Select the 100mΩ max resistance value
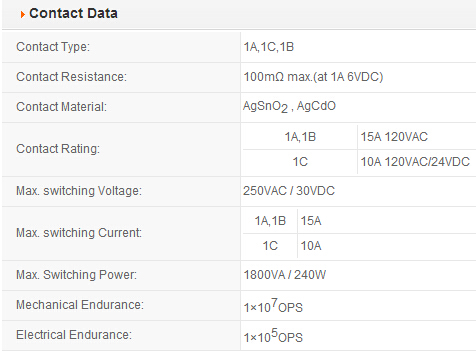Viewport: 476px width, 361px height. pos(313,77)
